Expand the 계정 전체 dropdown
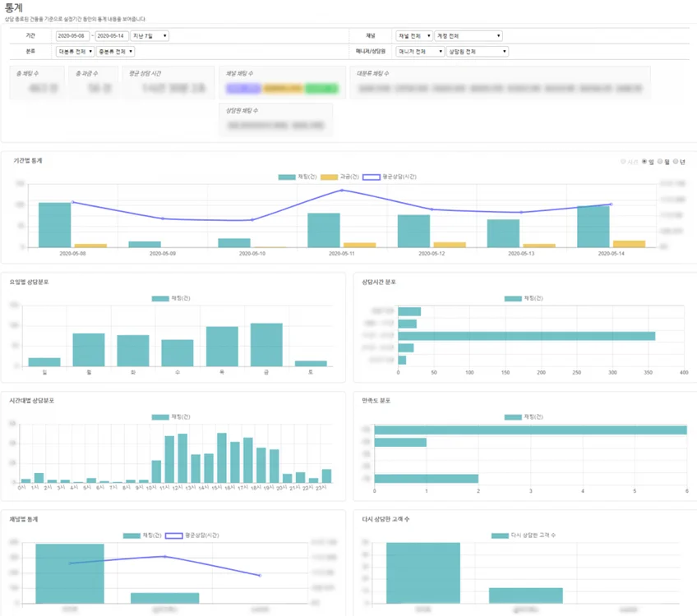The height and width of the screenshot is (616, 697). [468, 36]
